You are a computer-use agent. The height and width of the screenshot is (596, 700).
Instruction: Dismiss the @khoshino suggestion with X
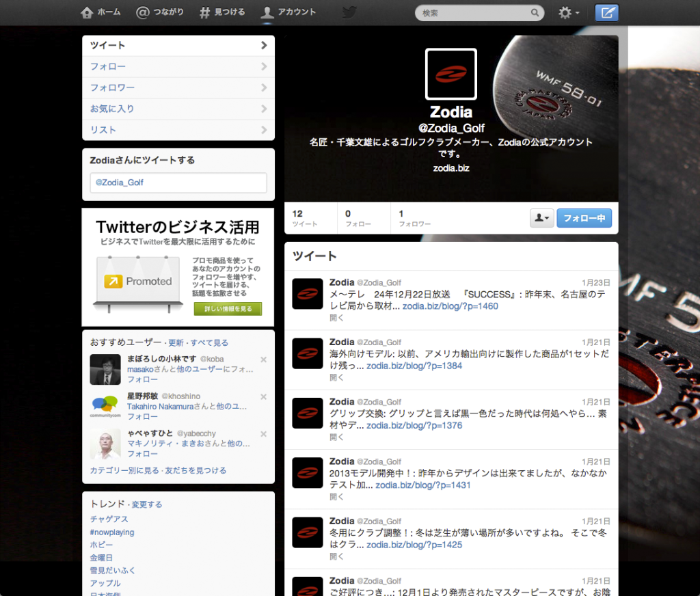point(263,396)
